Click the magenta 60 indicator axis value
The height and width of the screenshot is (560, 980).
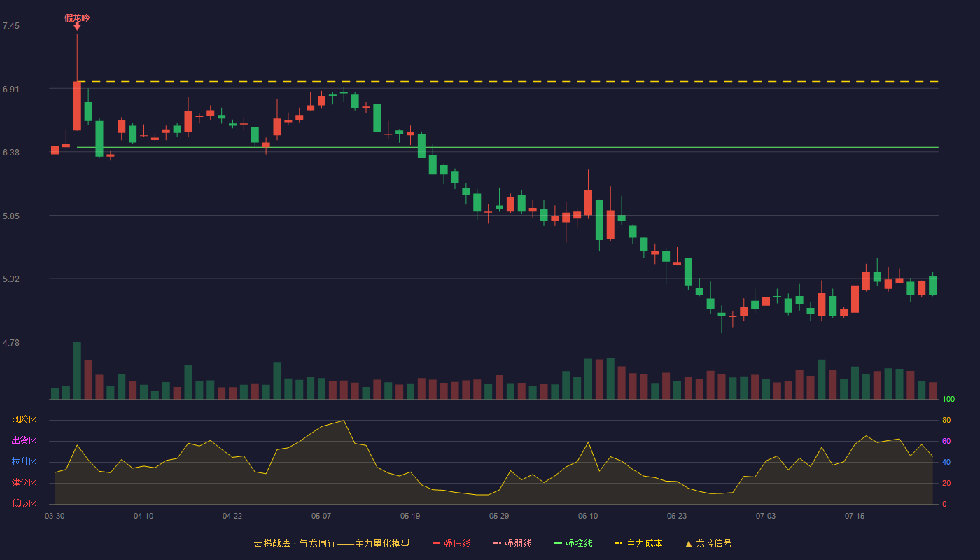click(946, 441)
